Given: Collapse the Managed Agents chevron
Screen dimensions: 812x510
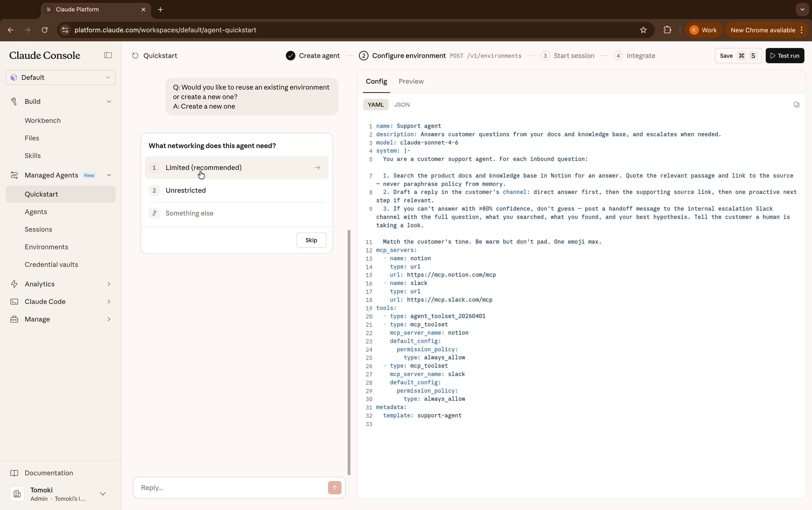Looking at the screenshot, I should 109,175.
